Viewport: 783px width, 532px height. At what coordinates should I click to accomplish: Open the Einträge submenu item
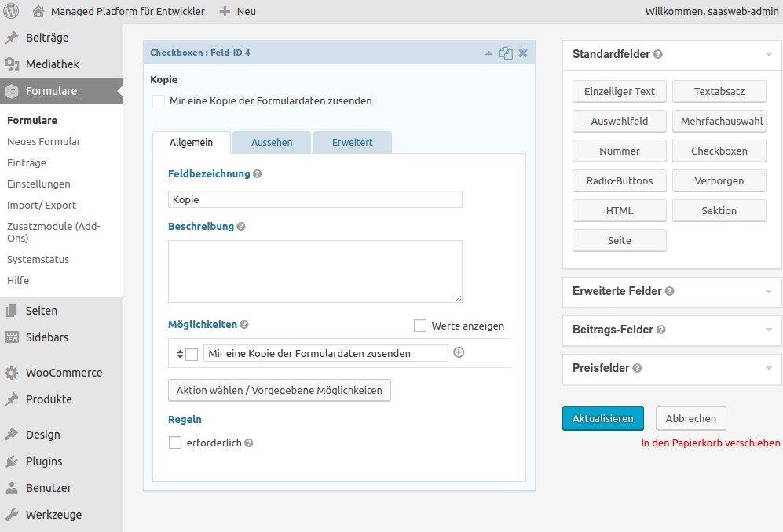tap(27, 162)
